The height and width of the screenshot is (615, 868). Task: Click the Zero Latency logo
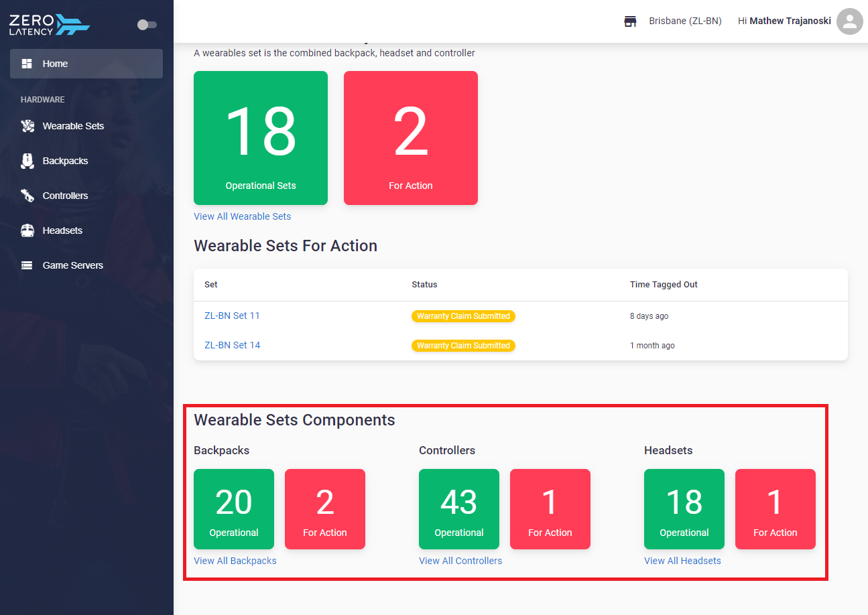[50, 25]
